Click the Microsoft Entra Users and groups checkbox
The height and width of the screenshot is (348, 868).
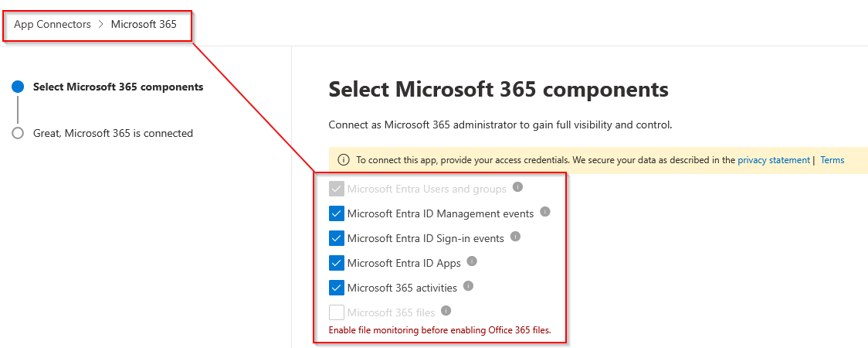coord(337,189)
